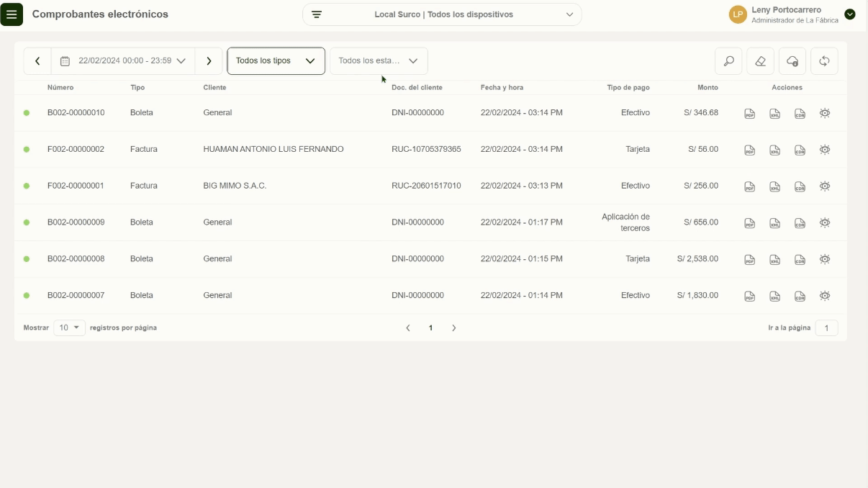Go to next date with right chevron

(x=209, y=61)
